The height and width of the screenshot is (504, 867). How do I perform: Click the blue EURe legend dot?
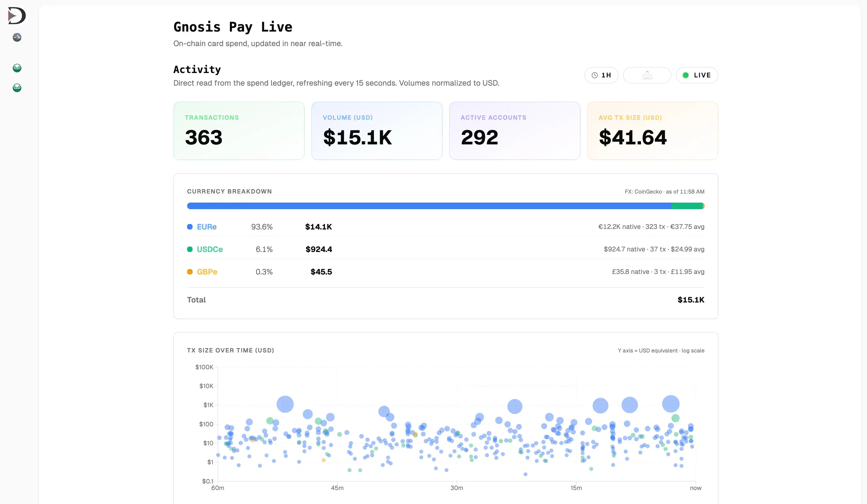190,226
